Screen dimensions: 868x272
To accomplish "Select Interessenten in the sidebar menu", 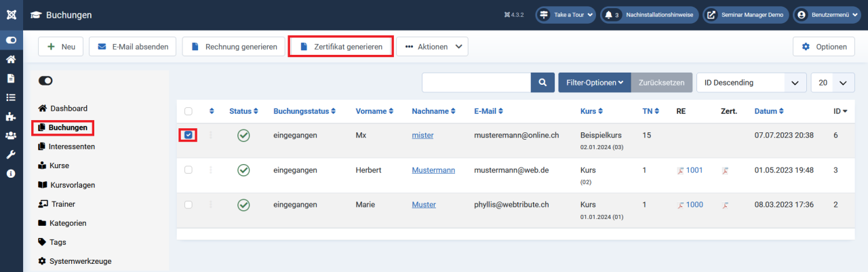I will click(71, 147).
